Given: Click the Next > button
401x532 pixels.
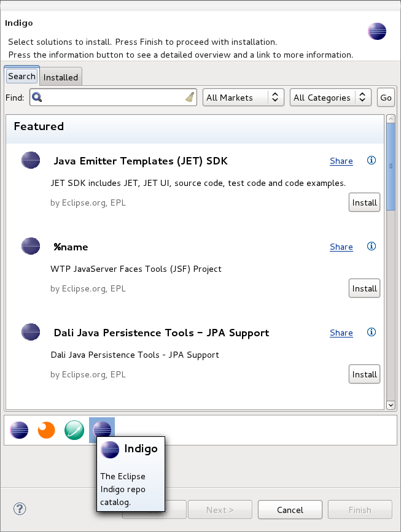Looking at the screenshot, I should (x=220, y=510).
